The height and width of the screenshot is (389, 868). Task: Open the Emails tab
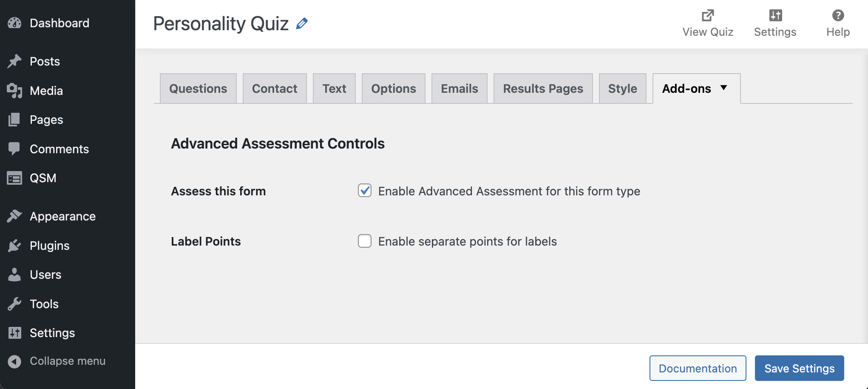(459, 89)
